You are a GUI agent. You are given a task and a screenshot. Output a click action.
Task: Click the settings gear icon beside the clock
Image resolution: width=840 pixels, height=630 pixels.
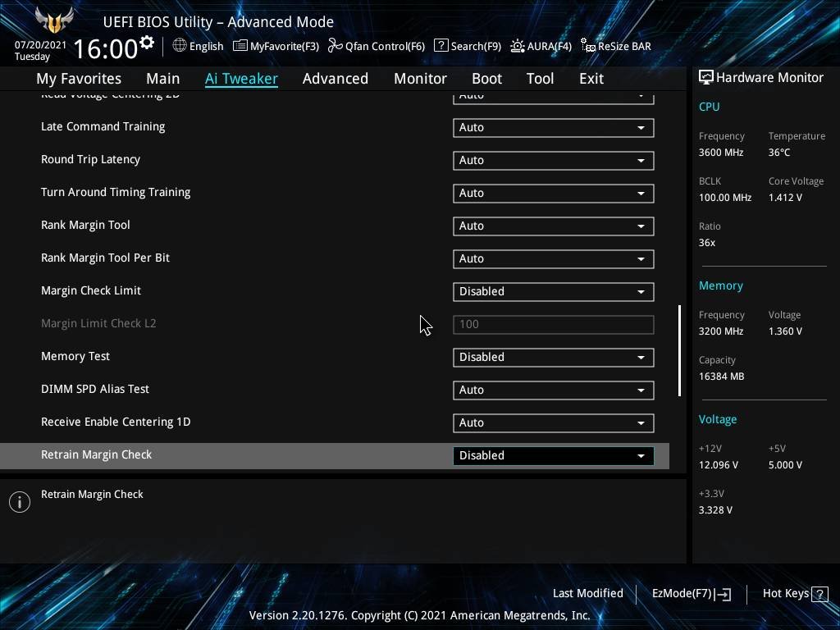click(147, 43)
